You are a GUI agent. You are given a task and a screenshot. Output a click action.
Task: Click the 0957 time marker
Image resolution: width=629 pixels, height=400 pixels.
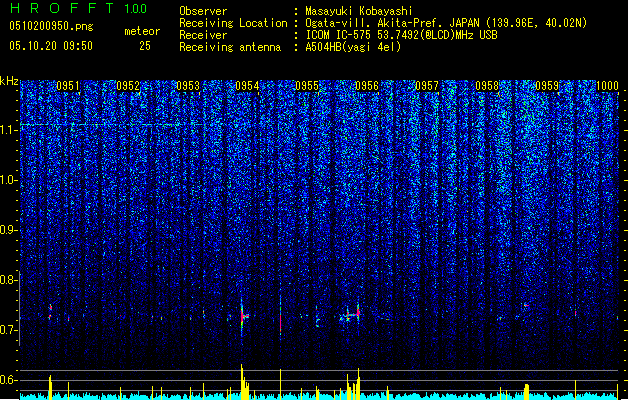tap(427, 86)
